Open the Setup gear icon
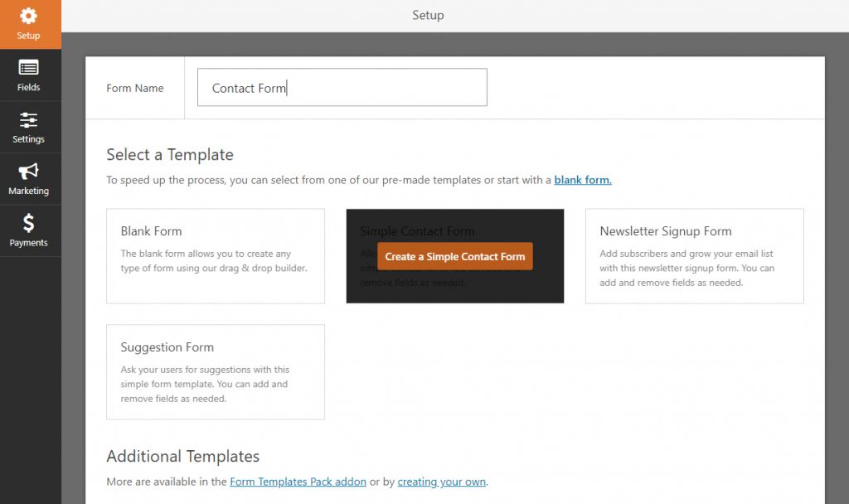 coord(28,17)
